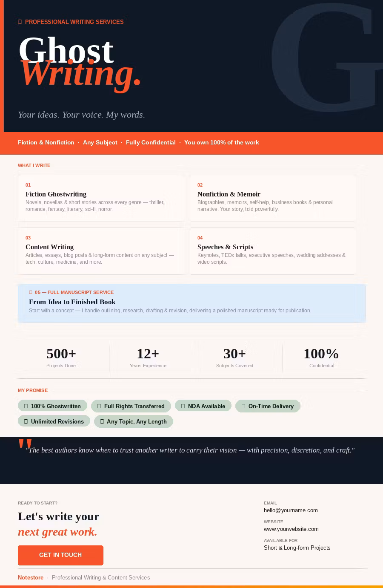Click the icon in Unlimited Revisions badge

pos(26,422)
